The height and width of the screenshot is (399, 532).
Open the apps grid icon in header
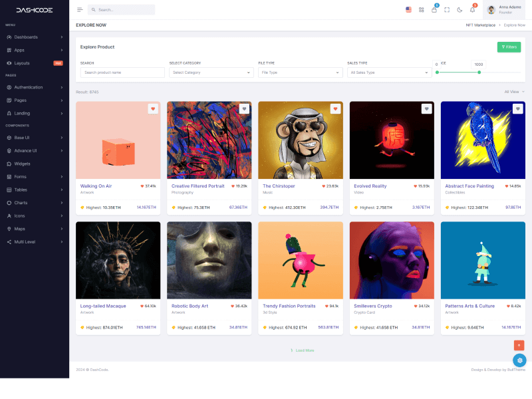(422, 10)
